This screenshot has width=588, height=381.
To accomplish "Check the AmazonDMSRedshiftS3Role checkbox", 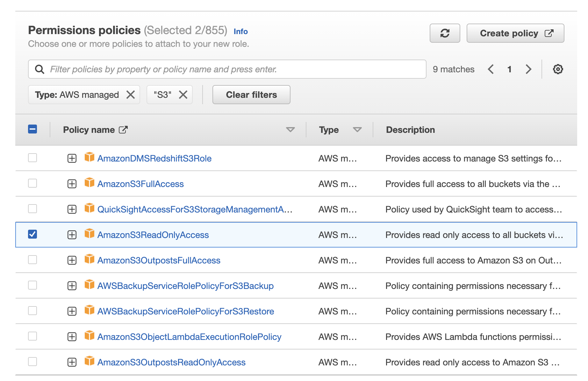I will point(32,158).
